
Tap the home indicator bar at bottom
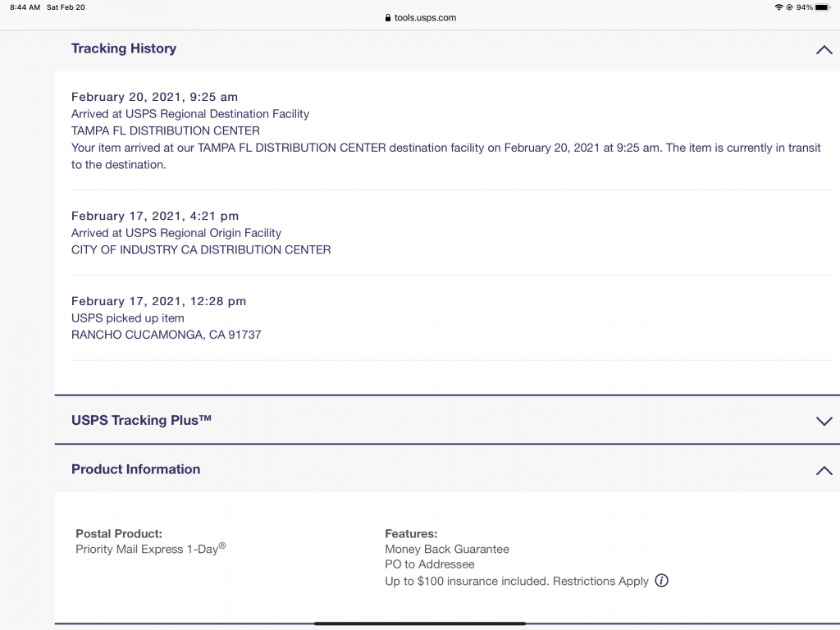tap(420, 623)
